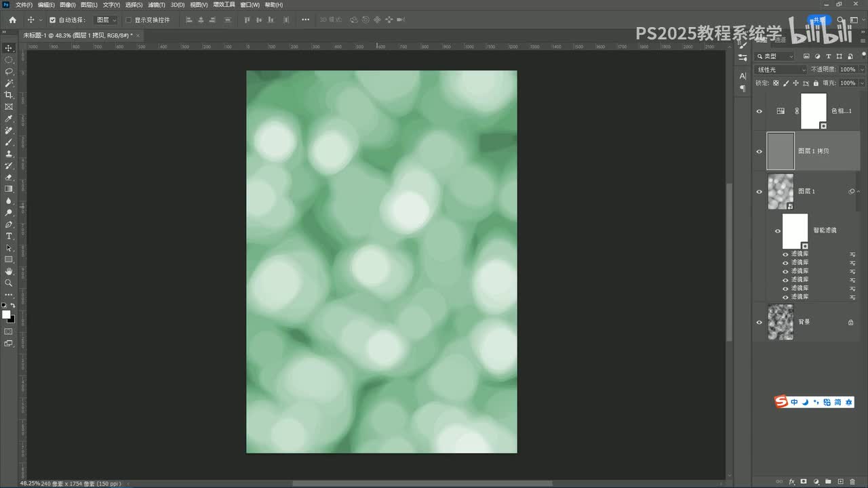Select the Frame tool

(9, 106)
